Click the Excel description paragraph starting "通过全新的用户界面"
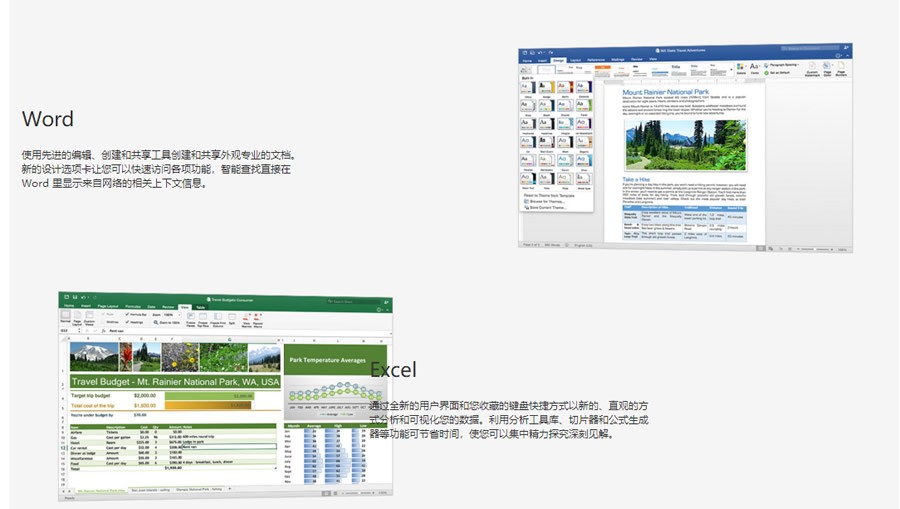The width and height of the screenshot is (900, 509). [509, 419]
